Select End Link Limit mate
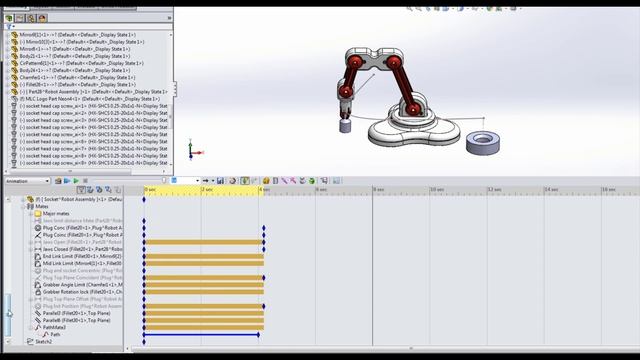The height and width of the screenshot is (360, 640). click(82, 256)
